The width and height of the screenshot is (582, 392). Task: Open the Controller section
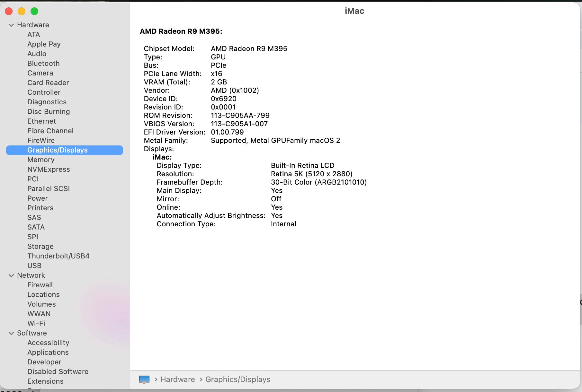click(44, 92)
